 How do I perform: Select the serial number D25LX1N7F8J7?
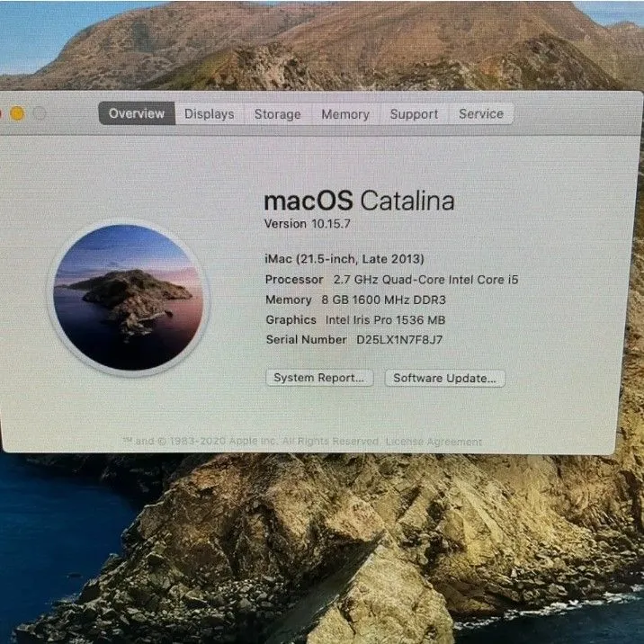point(399,340)
